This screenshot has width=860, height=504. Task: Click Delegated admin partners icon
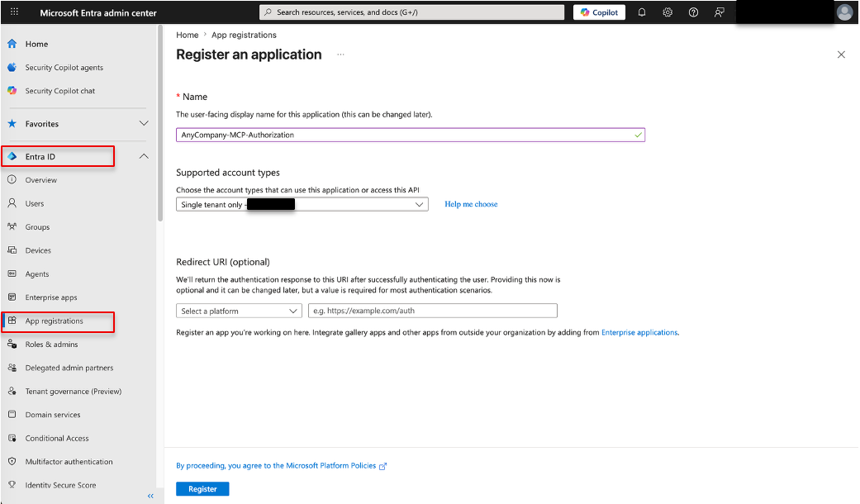click(x=12, y=368)
